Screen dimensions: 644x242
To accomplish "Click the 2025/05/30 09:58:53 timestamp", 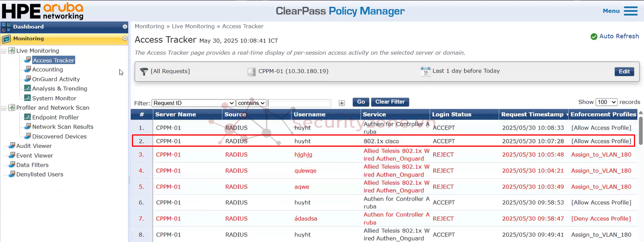I will click(x=533, y=203).
